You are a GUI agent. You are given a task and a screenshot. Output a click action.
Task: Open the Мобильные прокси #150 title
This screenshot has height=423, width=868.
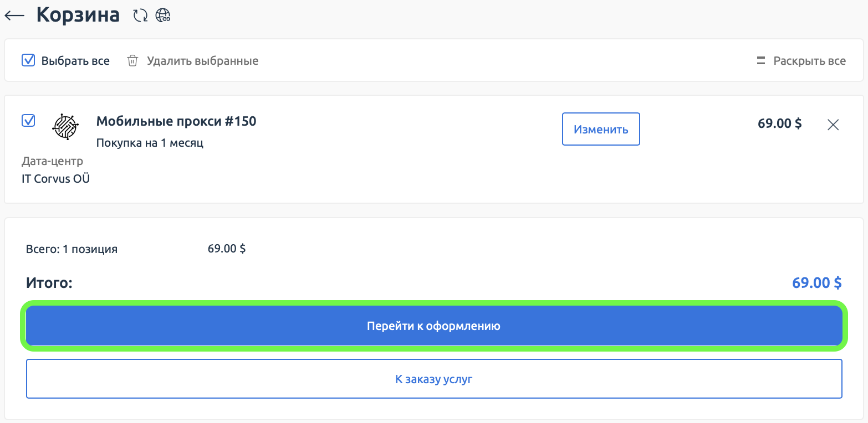[176, 121]
